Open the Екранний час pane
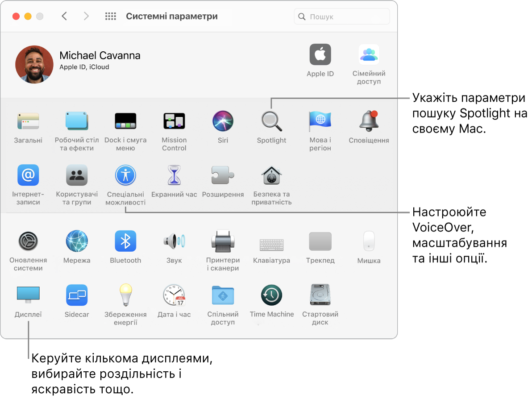Viewport: 532px width, 399px height. [x=174, y=175]
